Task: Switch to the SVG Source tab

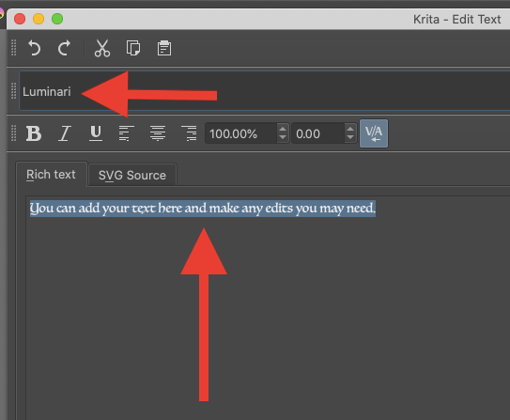Action: [132, 175]
